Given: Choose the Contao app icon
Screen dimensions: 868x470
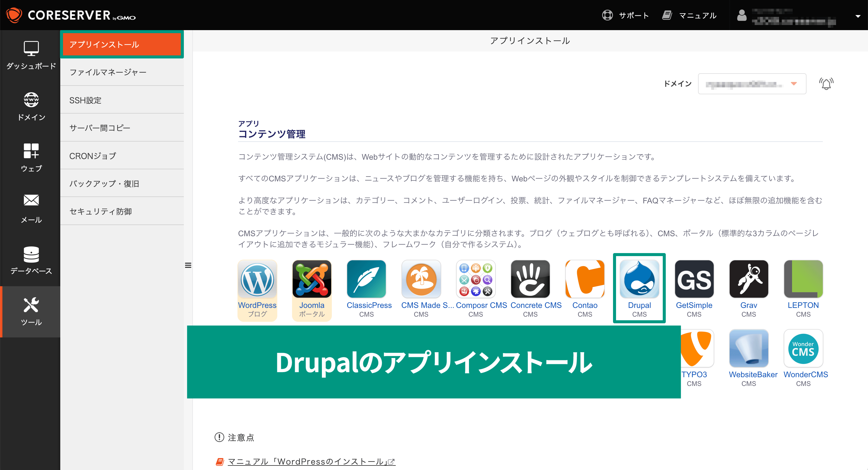Looking at the screenshot, I should 585,279.
